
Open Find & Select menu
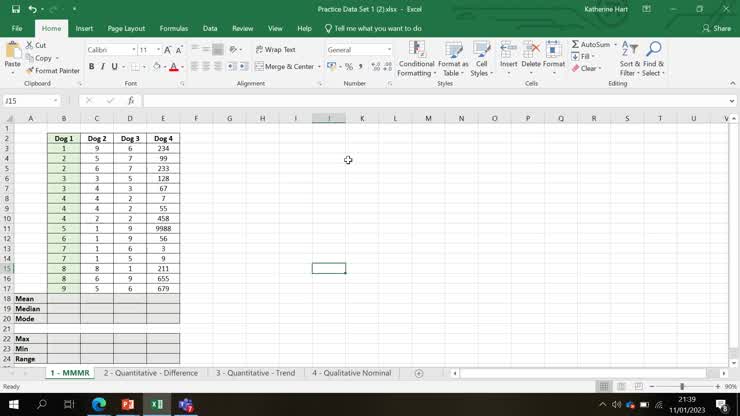point(654,59)
